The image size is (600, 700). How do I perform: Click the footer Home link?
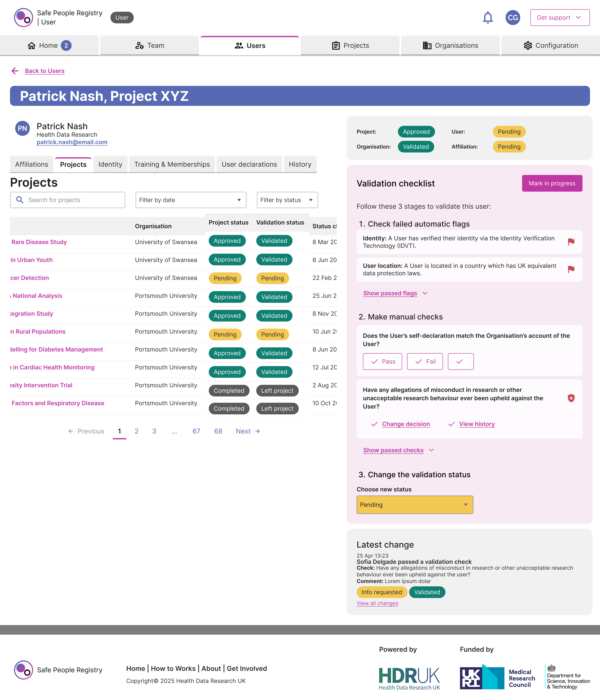[x=136, y=669]
